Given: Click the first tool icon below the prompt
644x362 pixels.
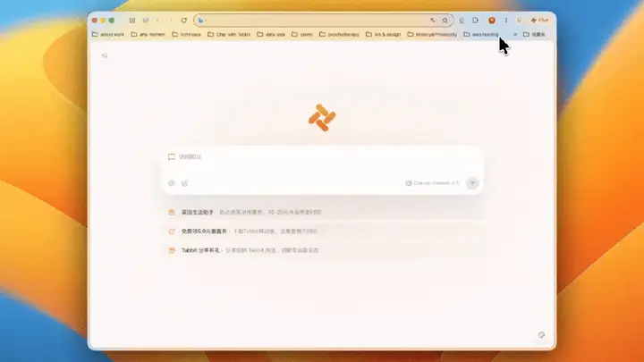Looking at the screenshot, I should click(172, 183).
